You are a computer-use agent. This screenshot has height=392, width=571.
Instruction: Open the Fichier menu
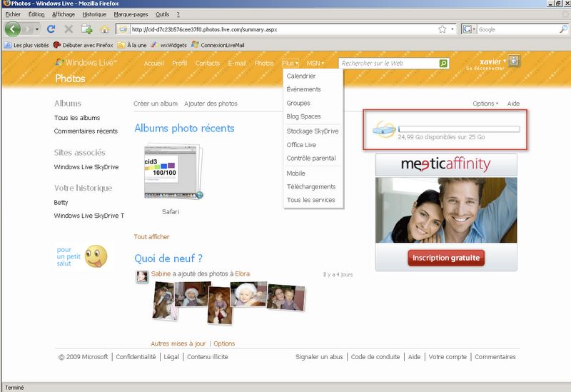pyautogui.click(x=13, y=14)
